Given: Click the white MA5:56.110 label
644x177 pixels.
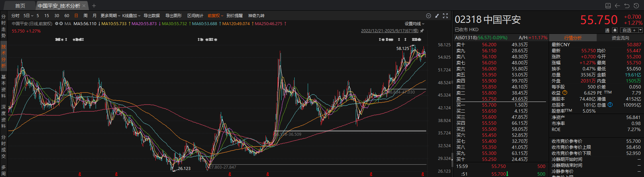Looking at the screenshot, I should point(85,24).
